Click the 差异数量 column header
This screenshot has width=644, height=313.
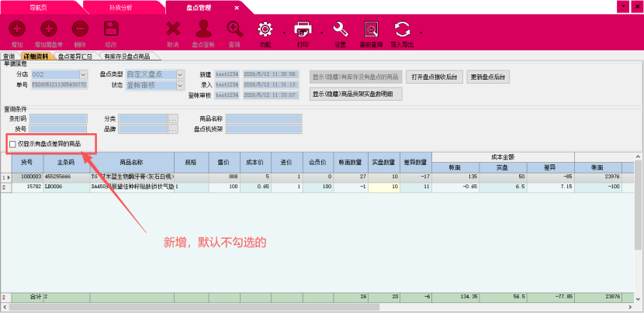[x=416, y=163]
